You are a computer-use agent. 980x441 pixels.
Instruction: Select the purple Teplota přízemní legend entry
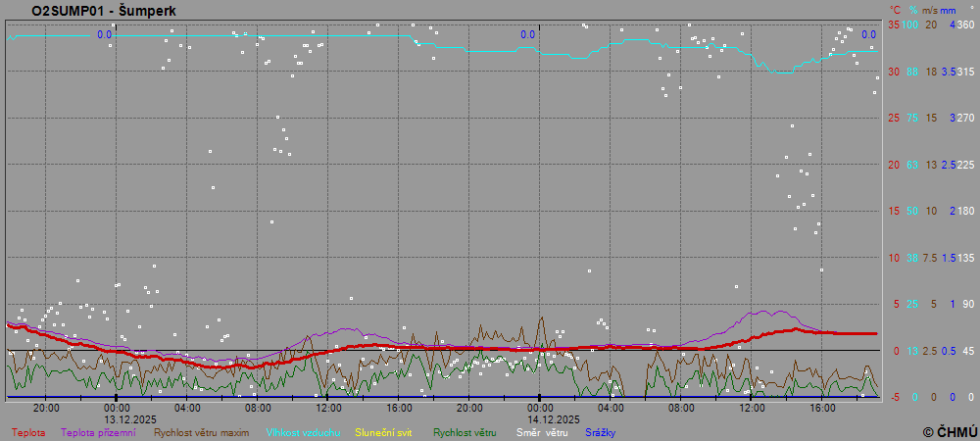tap(98, 431)
